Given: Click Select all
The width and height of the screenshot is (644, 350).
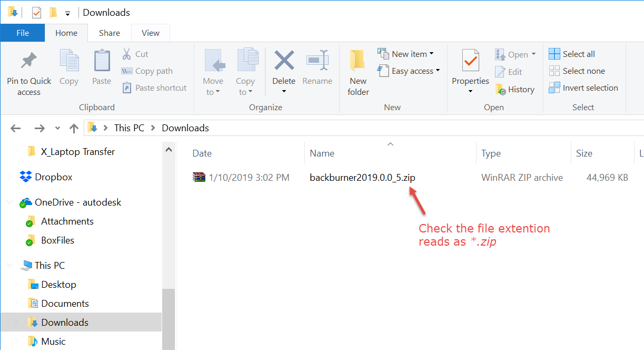Looking at the screenshot, I should (572, 54).
